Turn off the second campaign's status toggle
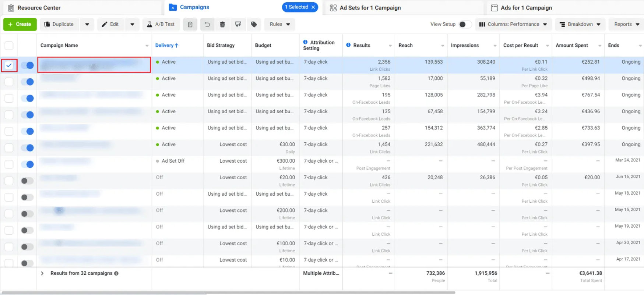 pos(27,82)
